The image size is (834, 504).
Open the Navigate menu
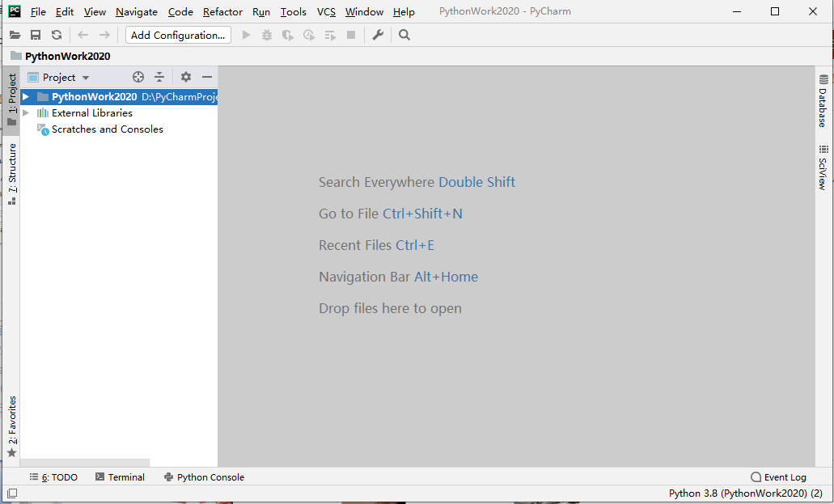[x=137, y=11]
